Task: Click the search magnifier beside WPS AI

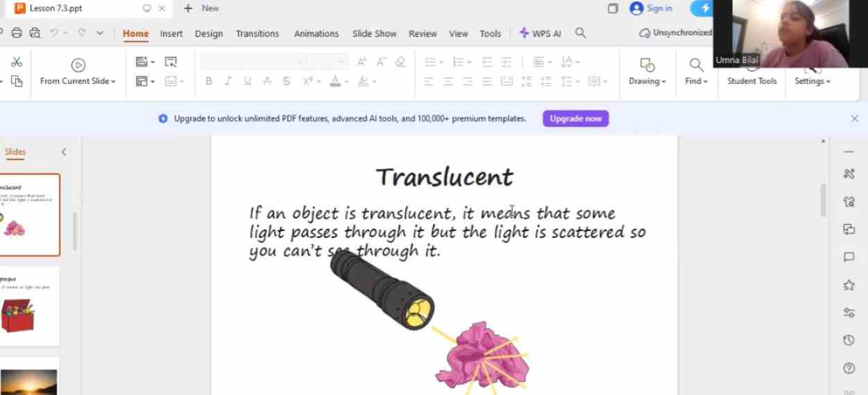Action: click(x=581, y=33)
